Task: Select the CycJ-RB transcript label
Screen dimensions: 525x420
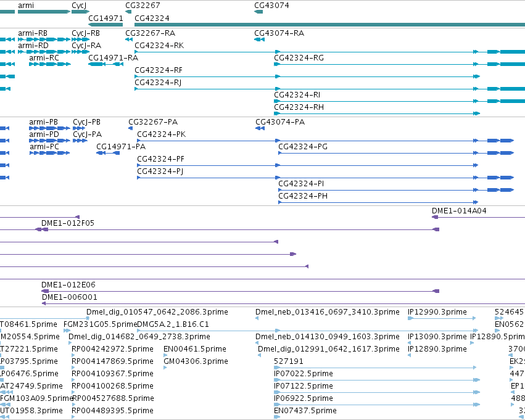Action: click(x=86, y=33)
